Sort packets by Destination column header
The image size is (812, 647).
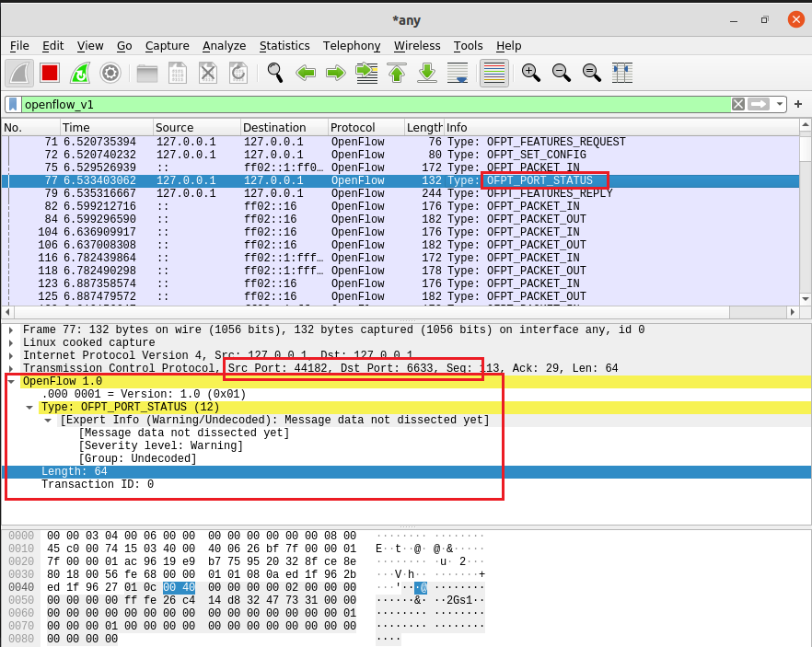(284, 127)
